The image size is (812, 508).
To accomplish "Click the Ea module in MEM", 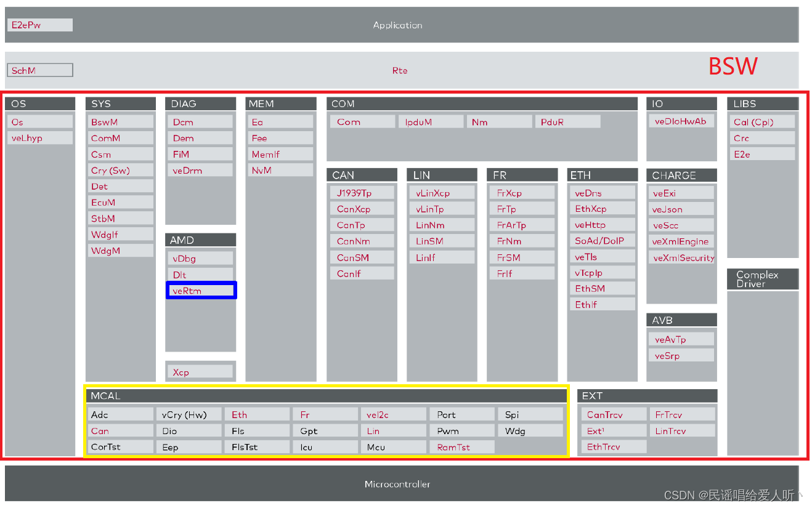I will pyautogui.click(x=281, y=122).
